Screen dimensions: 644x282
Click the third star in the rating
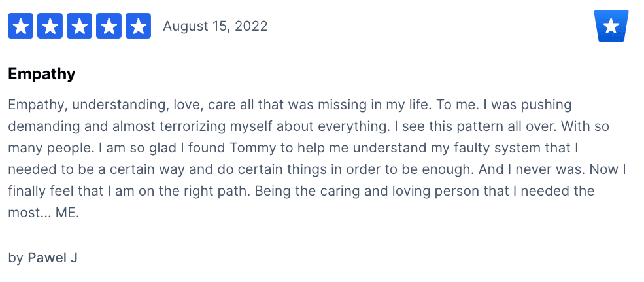point(79,26)
